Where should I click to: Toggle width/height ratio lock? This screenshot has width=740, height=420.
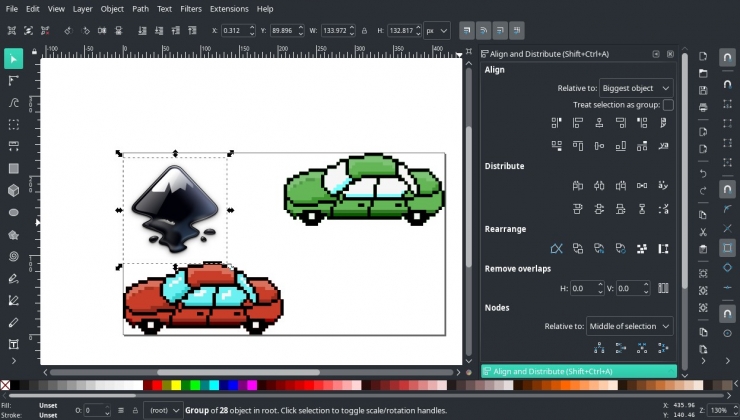(364, 31)
